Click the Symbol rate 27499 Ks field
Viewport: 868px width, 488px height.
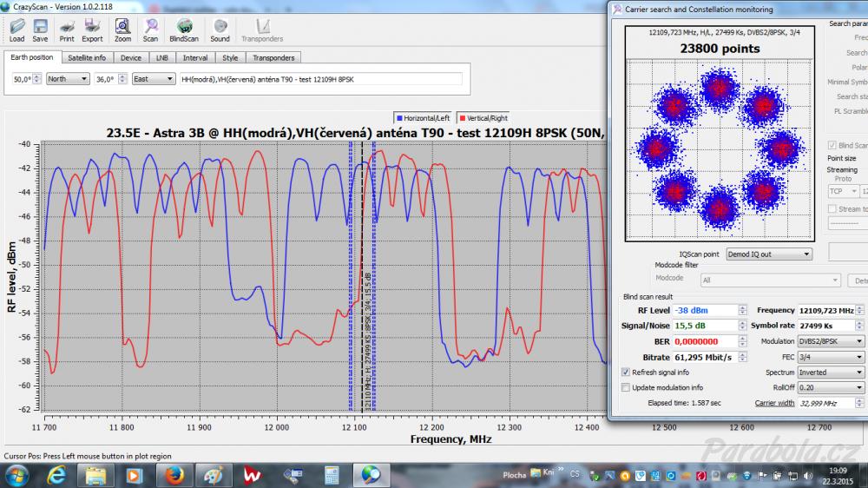[826, 326]
